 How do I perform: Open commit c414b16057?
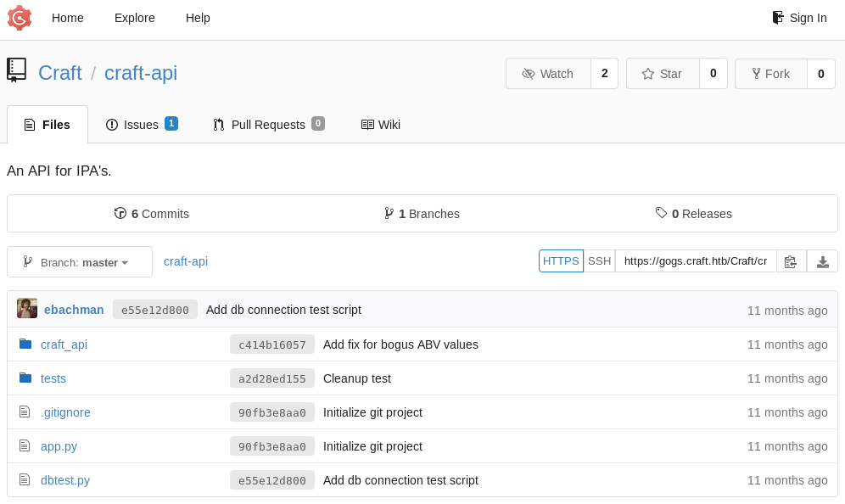(272, 344)
